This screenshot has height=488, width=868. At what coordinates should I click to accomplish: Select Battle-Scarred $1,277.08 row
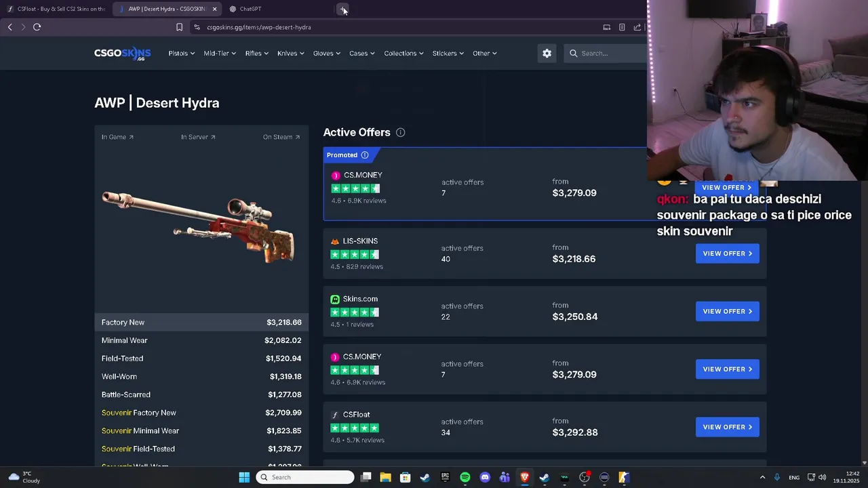pos(201,394)
